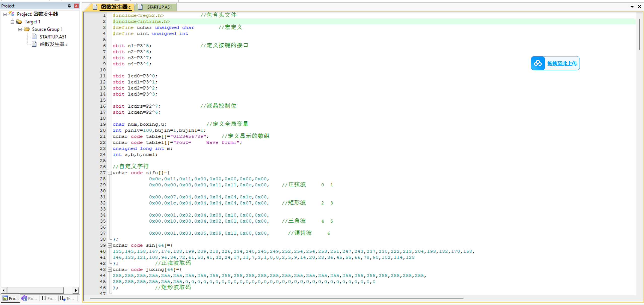Click the 拖拽至此上传 upload button
The width and height of the screenshot is (644, 305).
[x=562, y=64]
